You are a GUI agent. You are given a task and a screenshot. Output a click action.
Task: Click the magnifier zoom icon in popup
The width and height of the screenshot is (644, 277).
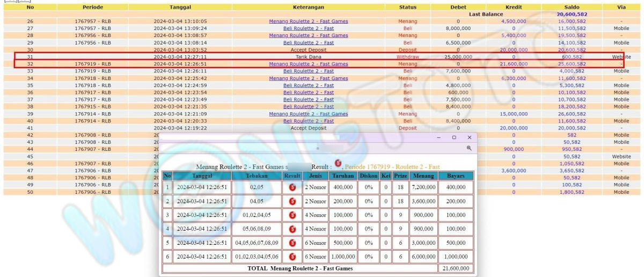pos(469,148)
